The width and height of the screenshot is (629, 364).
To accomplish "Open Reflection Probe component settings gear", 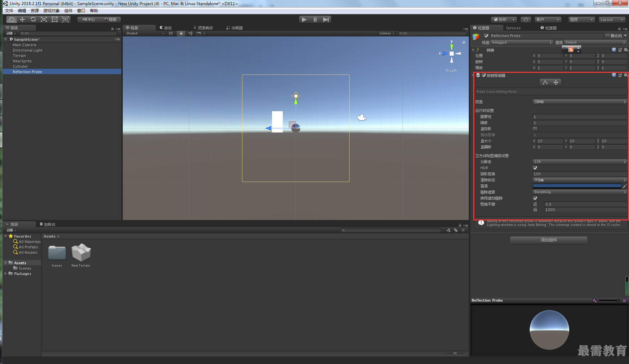I will 626,75.
